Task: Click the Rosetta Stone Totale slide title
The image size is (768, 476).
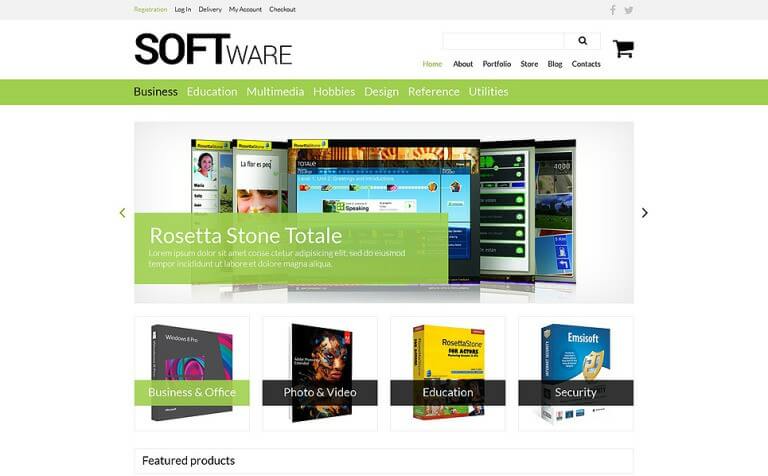Action: (246, 236)
